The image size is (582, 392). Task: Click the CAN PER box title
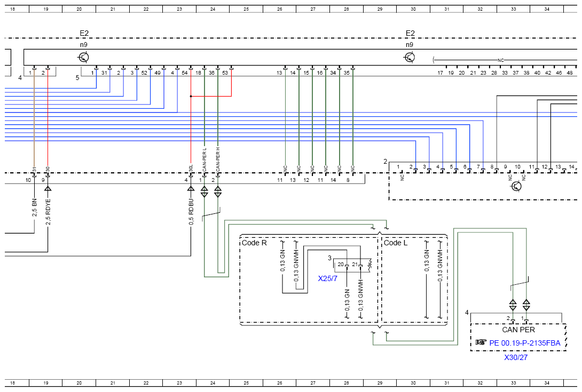click(518, 330)
